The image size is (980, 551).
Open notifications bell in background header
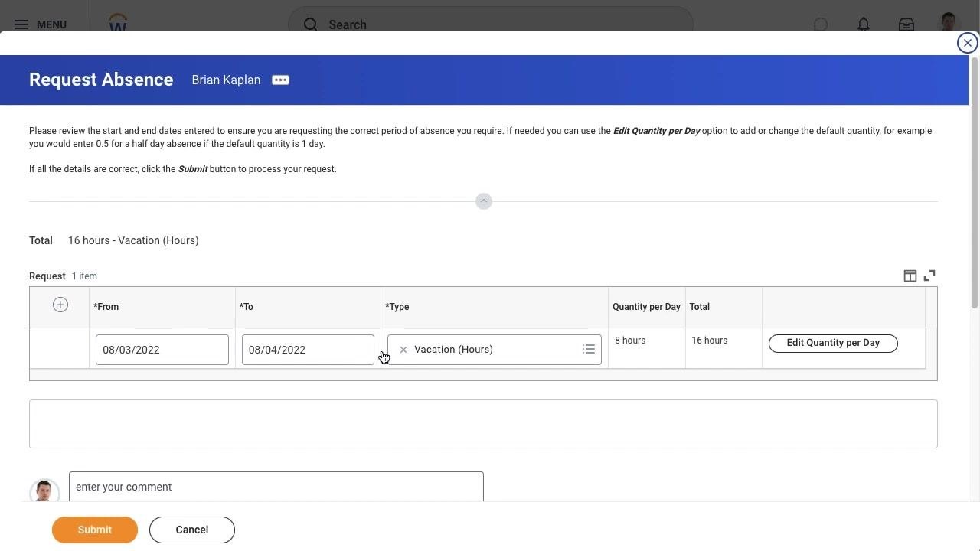(x=864, y=24)
